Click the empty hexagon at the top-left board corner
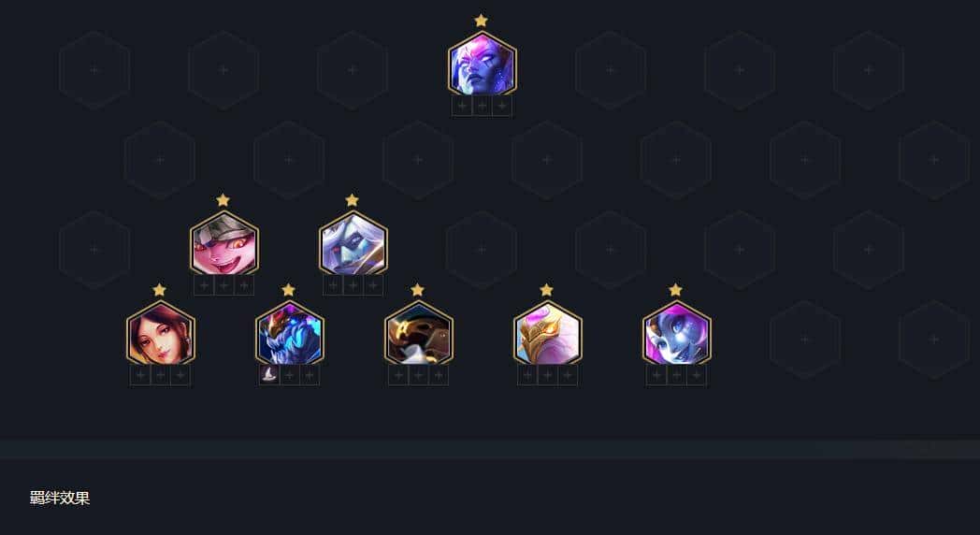 coord(94,70)
